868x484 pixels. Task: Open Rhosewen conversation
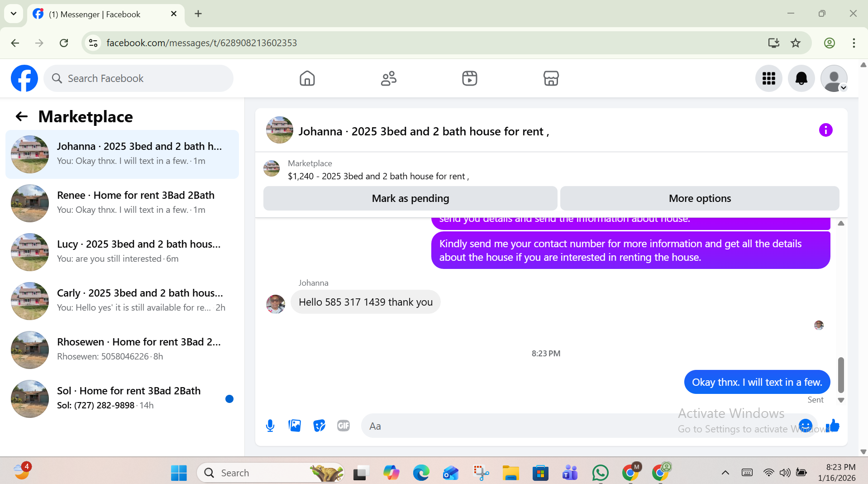122,350
